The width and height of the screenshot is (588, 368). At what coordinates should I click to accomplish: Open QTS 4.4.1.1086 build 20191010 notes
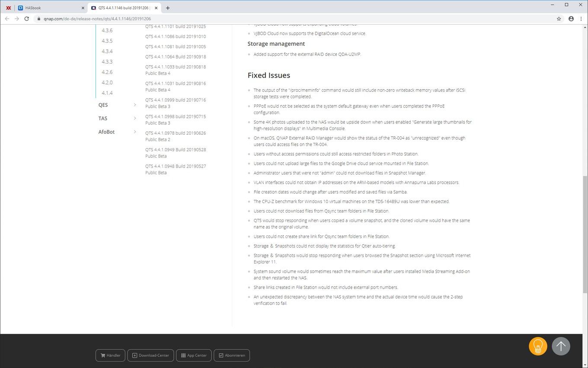click(x=176, y=36)
